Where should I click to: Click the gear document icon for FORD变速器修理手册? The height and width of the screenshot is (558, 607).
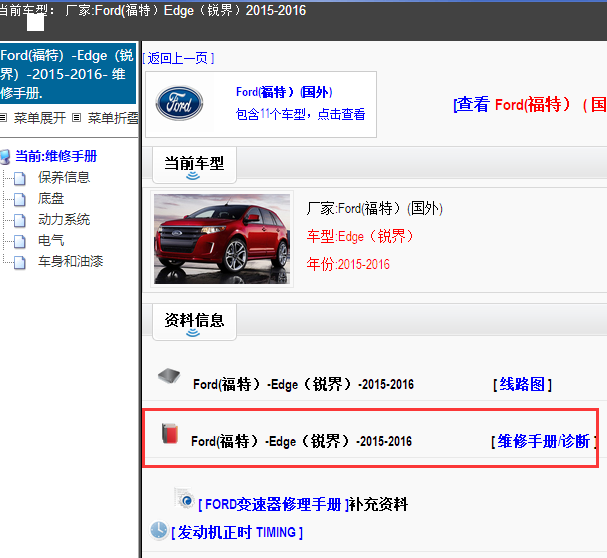(x=184, y=498)
